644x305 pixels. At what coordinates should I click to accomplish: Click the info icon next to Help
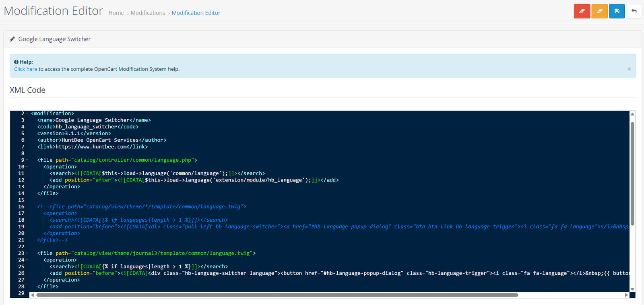point(17,62)
